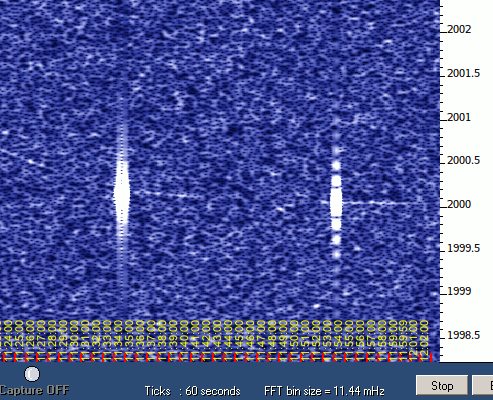
Task: Click the FFT bin size readout
Action: (324, 391)
